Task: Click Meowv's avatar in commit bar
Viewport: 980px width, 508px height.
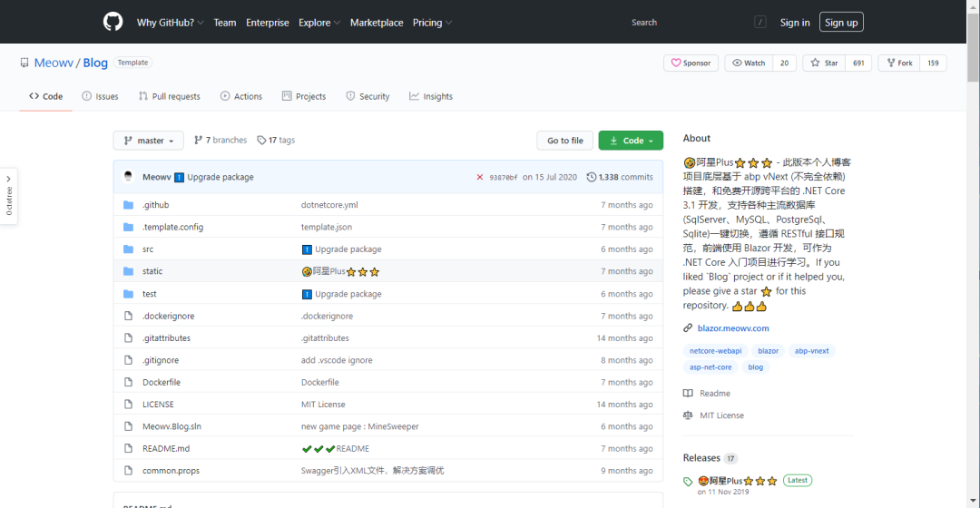Action: [x=128, y=176]
